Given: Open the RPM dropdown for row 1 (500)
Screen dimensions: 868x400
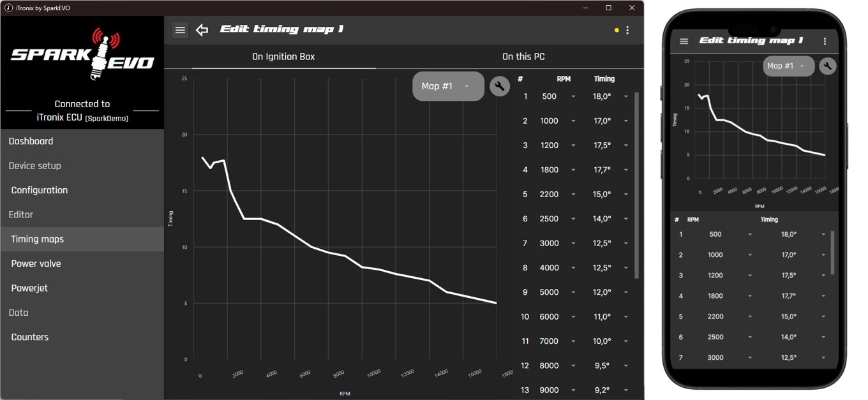Looking at the screenshot, I should click(572, 96).
